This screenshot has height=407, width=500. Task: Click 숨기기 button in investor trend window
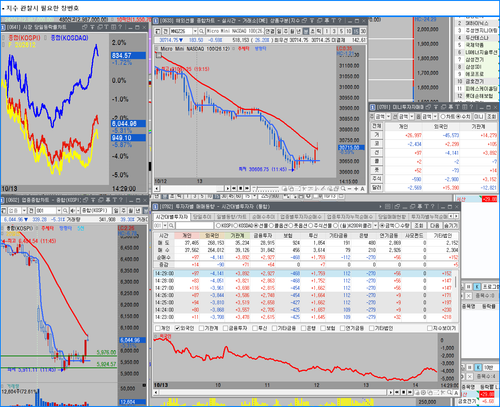pos(451,226)
